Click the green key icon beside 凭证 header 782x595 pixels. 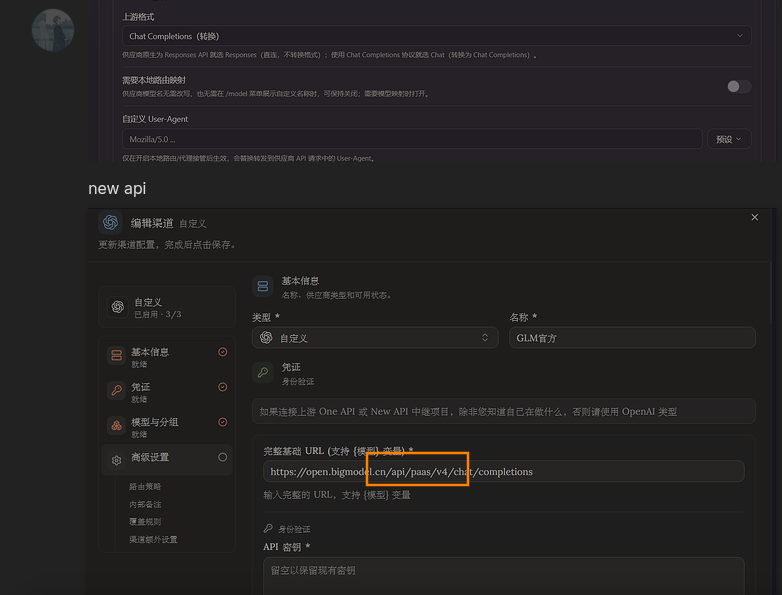[263, 373]
